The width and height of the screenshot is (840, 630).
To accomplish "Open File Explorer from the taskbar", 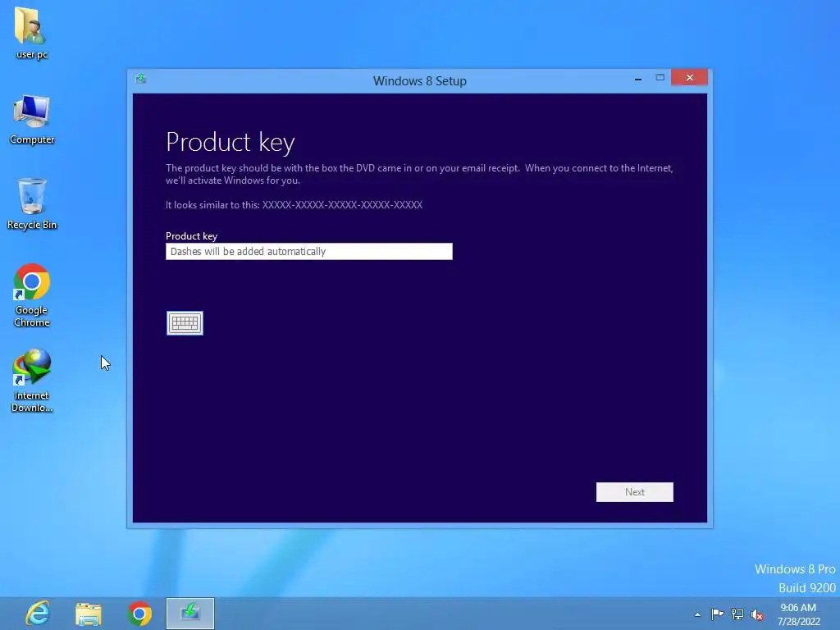I will tap(89, 614).
